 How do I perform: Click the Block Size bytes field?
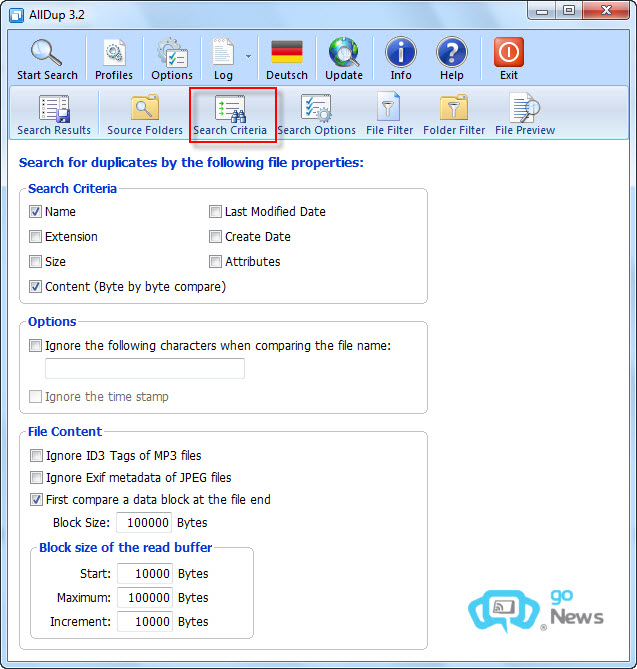pos(144,523)
